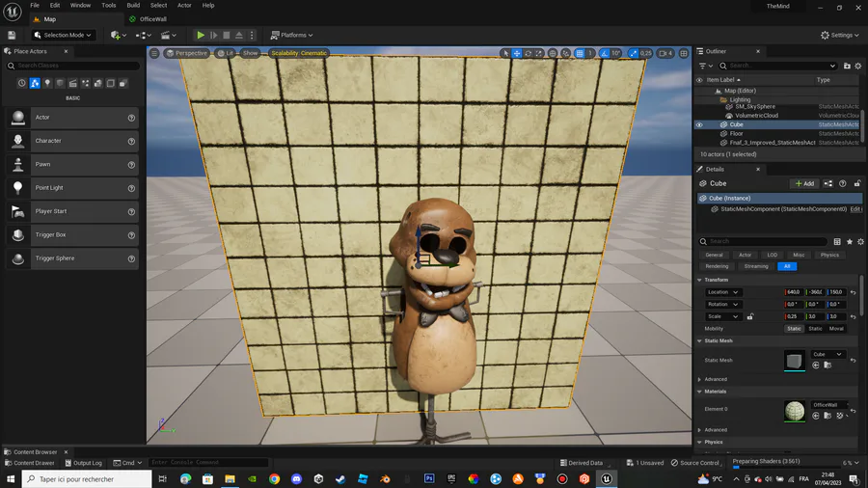Viewport: 868px width, 488px height.
Task: Save the current level icon
Action: point(12,35)
